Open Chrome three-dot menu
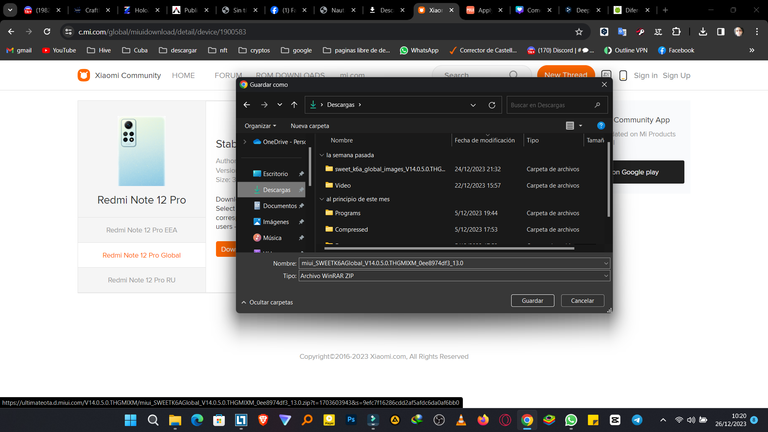Image resolution: width=768 pixels, height=432 pixels. tap(757, 32)
